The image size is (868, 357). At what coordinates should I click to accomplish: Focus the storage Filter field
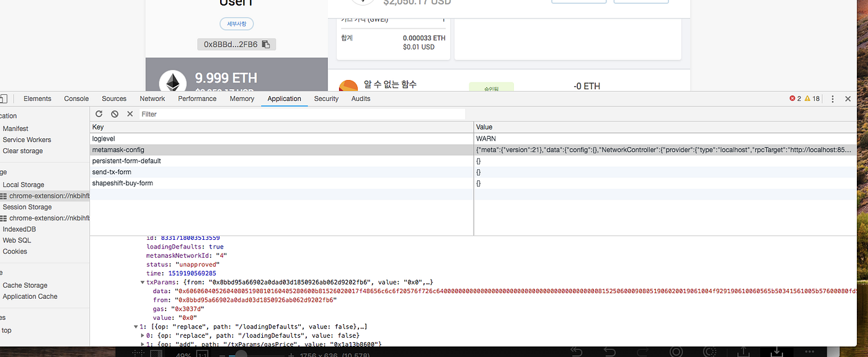302,114
